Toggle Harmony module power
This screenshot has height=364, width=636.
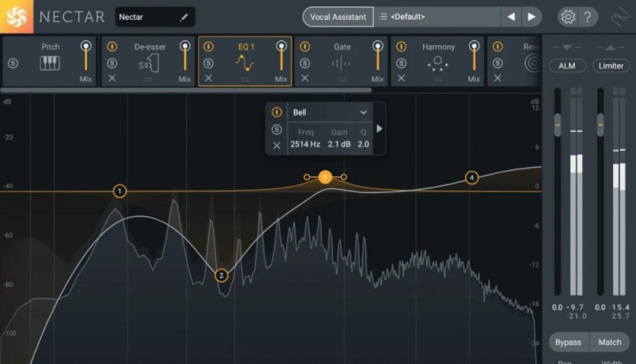point(401,47)
